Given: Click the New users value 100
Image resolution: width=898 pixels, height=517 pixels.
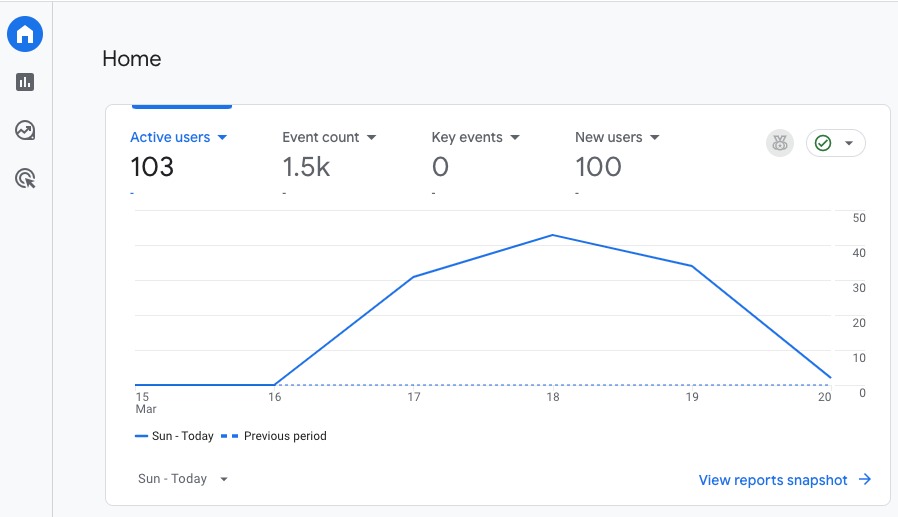Looking at the screenshot, I should 598,167.
